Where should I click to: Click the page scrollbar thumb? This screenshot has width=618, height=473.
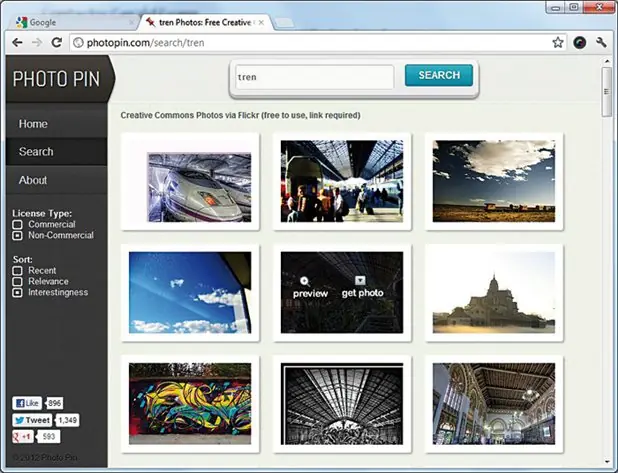click(x=606, y=92)
